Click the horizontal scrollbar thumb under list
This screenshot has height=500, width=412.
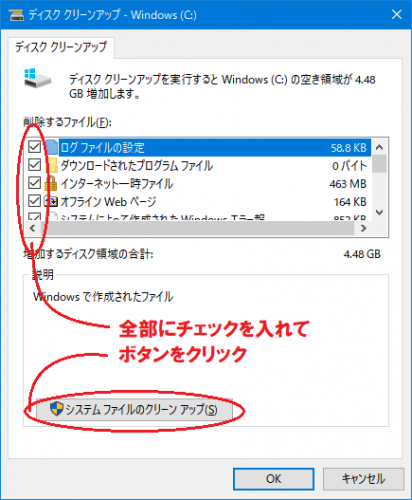[198, 228]
